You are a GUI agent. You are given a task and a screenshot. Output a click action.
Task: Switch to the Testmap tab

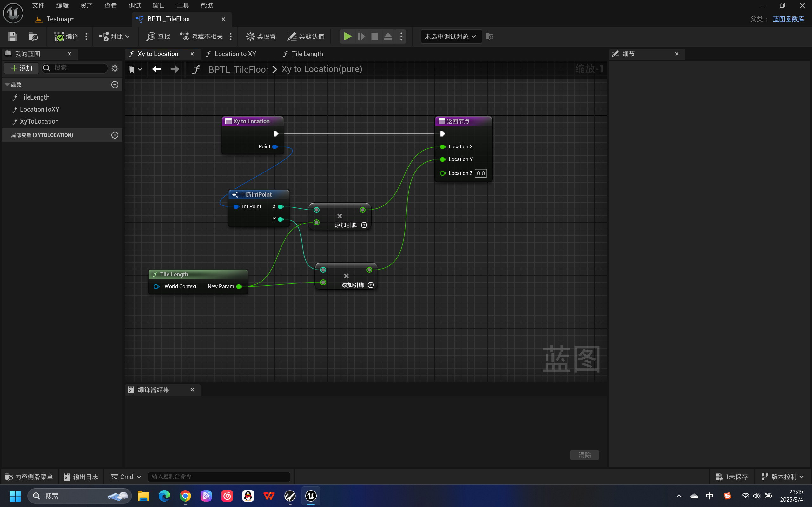60,19
